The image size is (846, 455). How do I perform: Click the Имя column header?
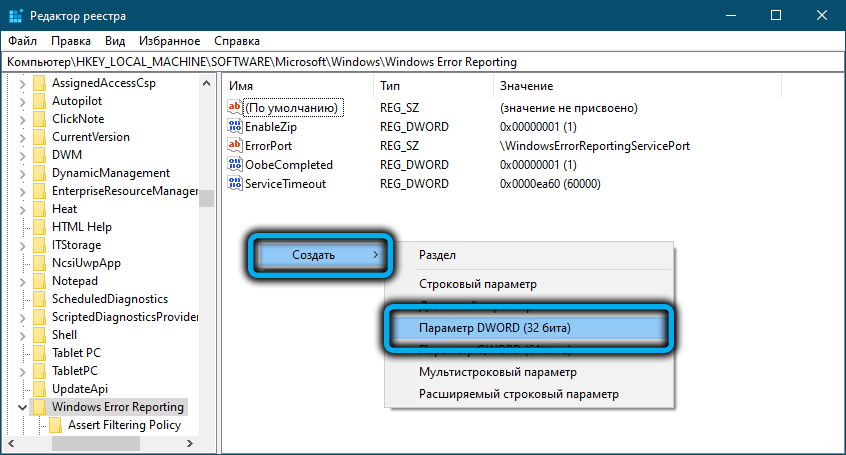[240, 86]
